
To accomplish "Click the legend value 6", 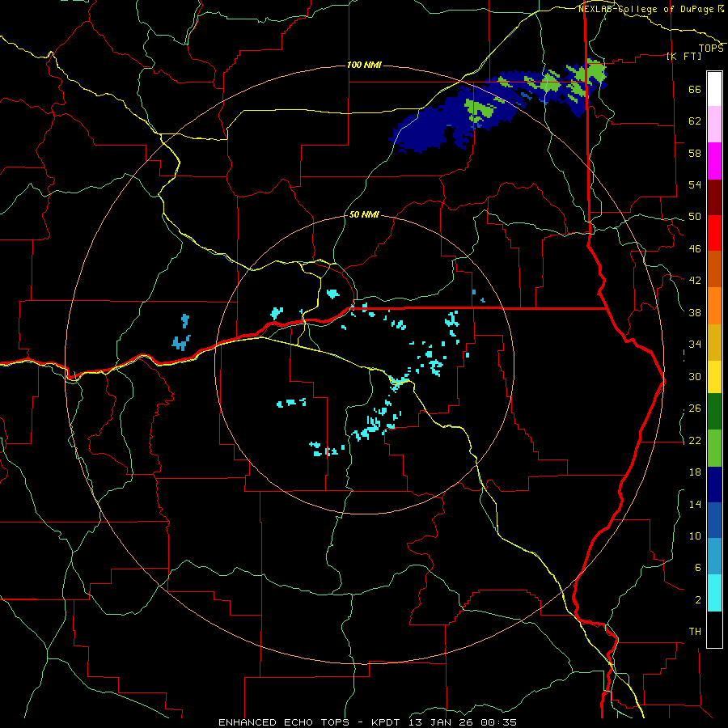I will click(698, 568).
